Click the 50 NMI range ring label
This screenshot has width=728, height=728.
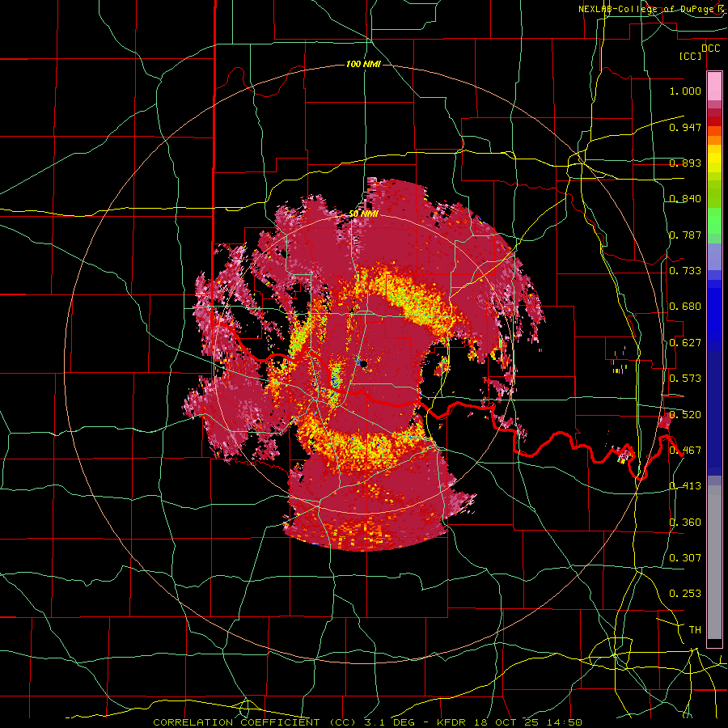(x=363, y=214)
